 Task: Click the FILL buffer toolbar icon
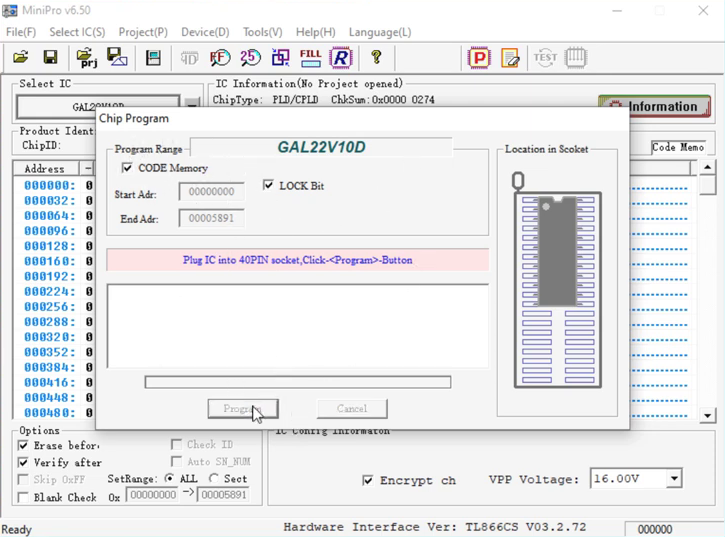pyautogui.click(x=310, y=58)
